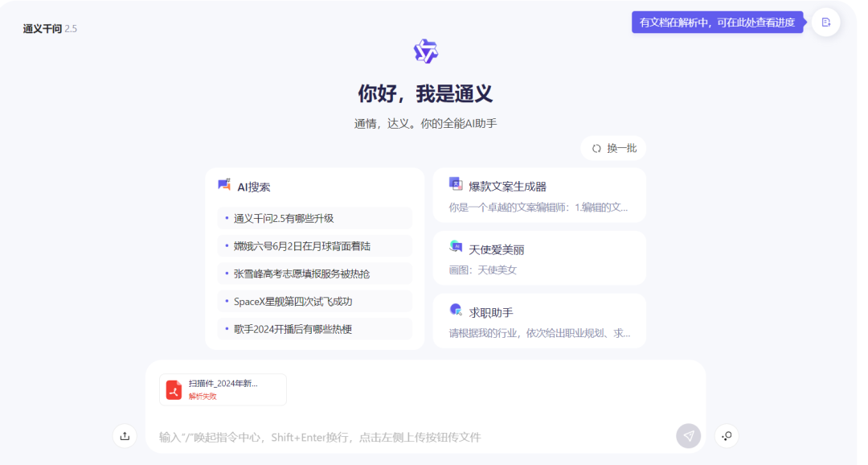The height and width of the screenshot is (465, 868).
Task: Click the 爆款文案生成器 icon
Action: click(x=456, y=184)
